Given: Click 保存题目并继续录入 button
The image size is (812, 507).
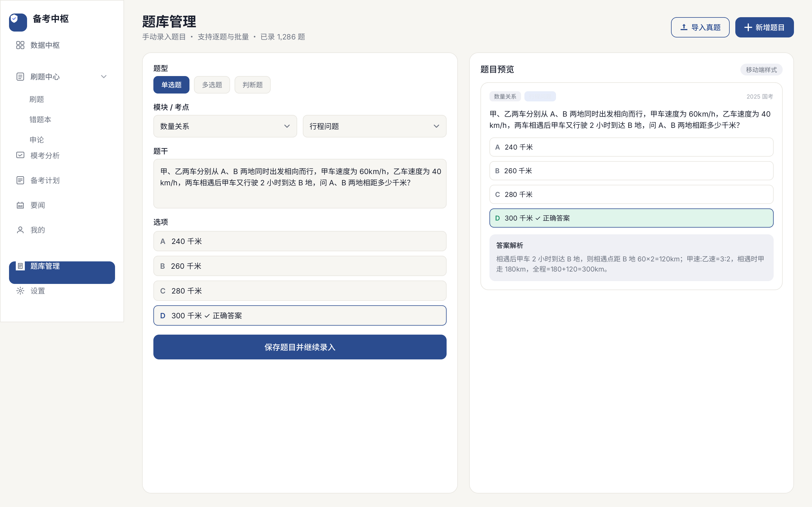Looking at the screenshot, I should 300,347.
